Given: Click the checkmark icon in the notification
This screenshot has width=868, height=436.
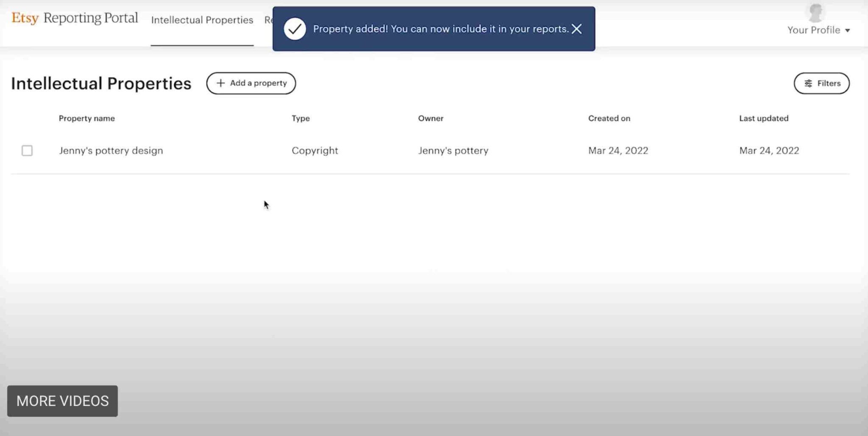Looking at the screenshot, I should pos(295,29).
